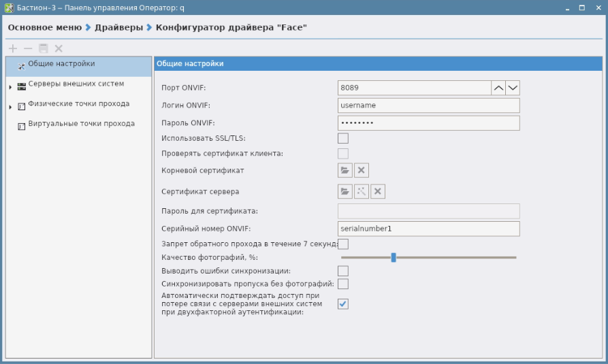Viewport: 608px width, 364px height.
Task: Remove the server certificate with X button
Action: tap(378, 192)
